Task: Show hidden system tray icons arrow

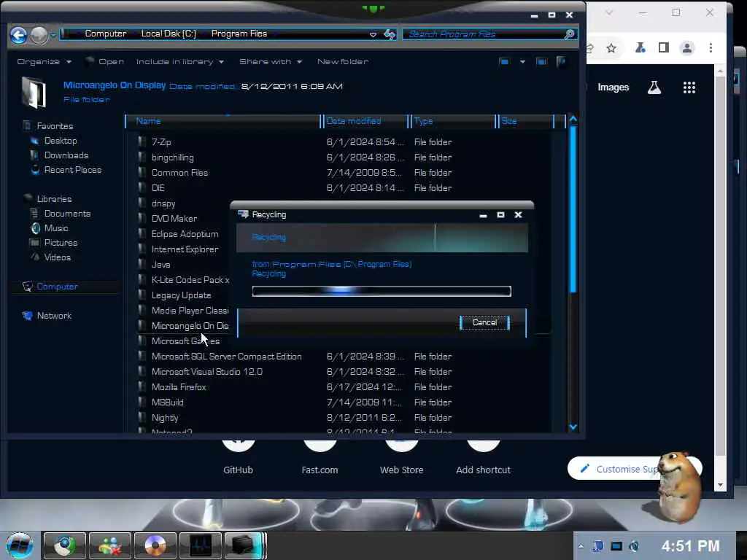Action: tap(581, 546)
